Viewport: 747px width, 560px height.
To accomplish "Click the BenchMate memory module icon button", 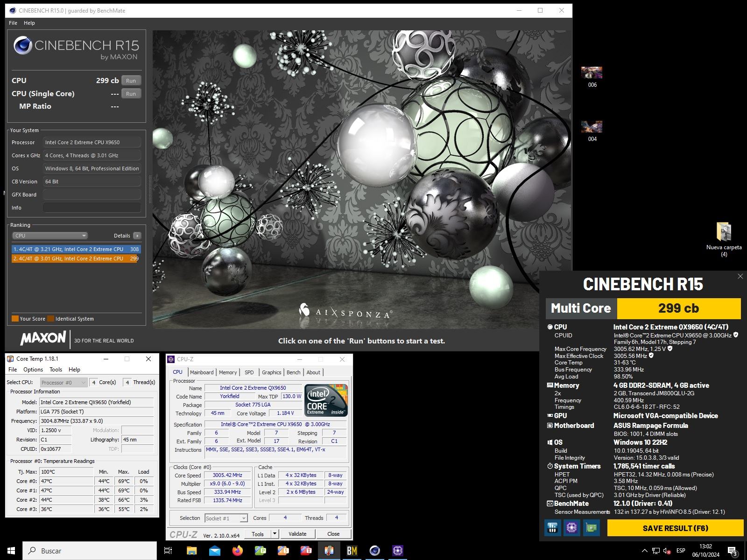I will click(x=553, y=528).
